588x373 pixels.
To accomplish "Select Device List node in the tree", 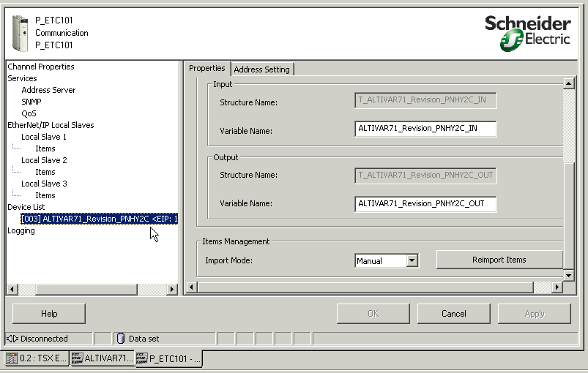I will pos(26,207).
